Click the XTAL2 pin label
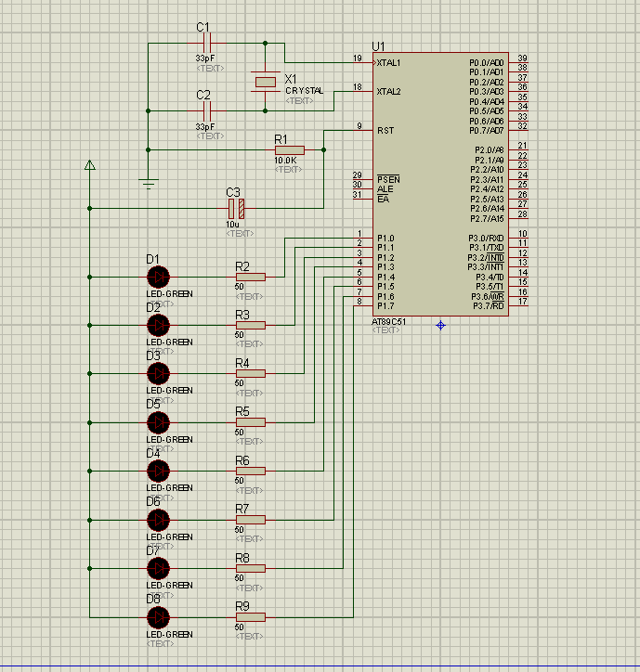This screenshot has width=640, height=672. point(388,92)
